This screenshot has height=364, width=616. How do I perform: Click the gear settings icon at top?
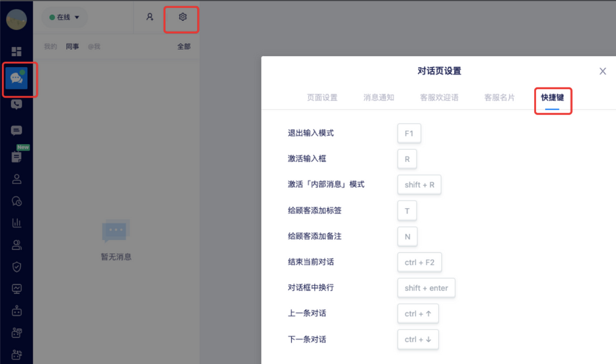coord(182,17)
